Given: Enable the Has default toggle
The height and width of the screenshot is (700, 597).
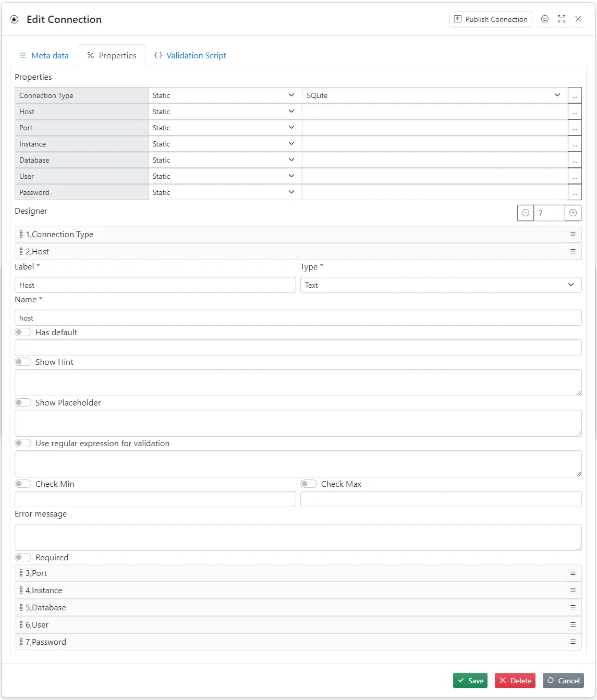Looking at the screenshot, I should coord(23,332).
